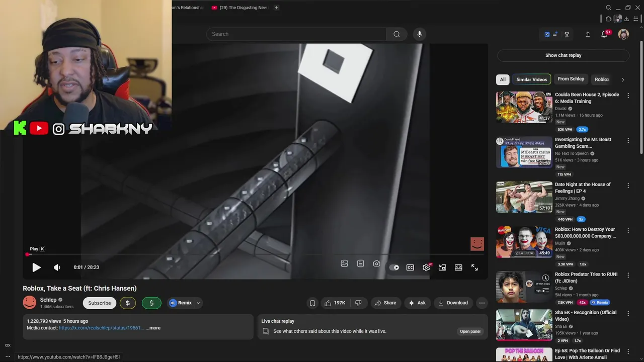The width and height of the screenshot is (644, 362).
Task: Toggle the autoplay switch
Action: point(394,267)
